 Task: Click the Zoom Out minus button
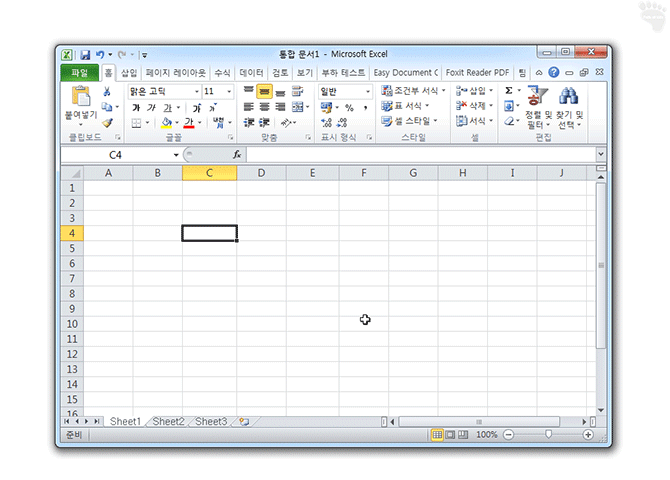tap(508, 435)
